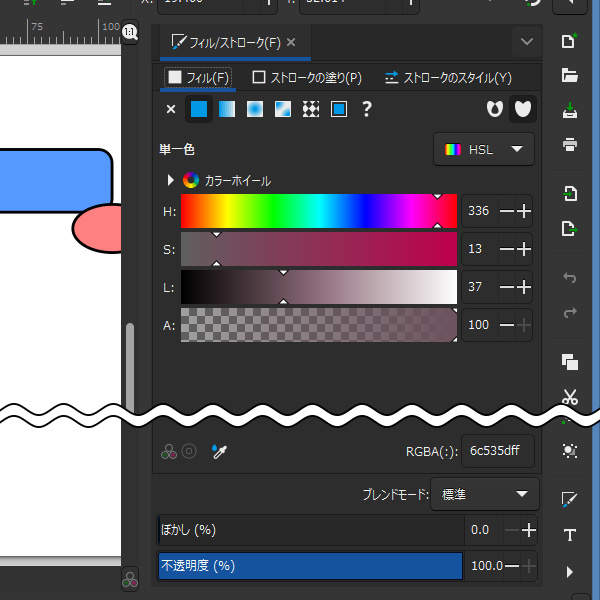This screenshot has height=600, width=600.
Task: Choose the radial gradient paint icon
Action: (255, 109)
